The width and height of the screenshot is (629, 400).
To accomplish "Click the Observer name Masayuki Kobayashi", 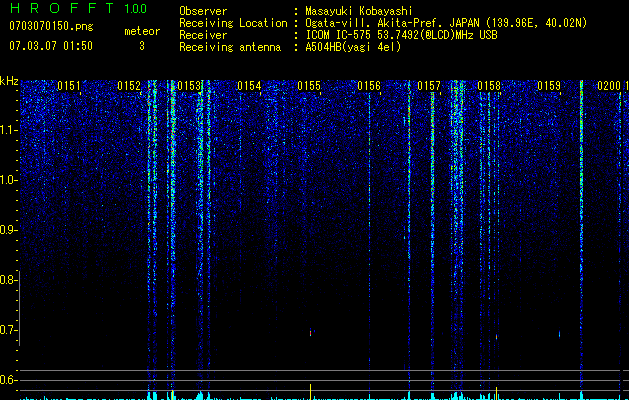I will 359,11.
